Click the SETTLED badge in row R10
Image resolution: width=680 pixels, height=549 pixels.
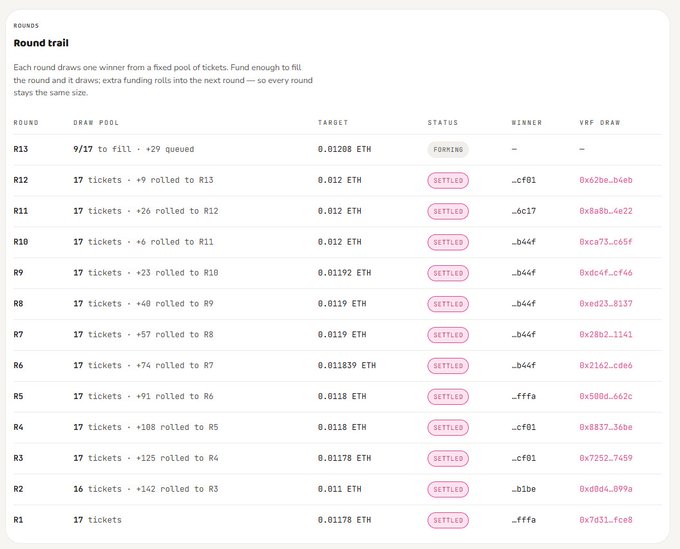click(448, 242)
